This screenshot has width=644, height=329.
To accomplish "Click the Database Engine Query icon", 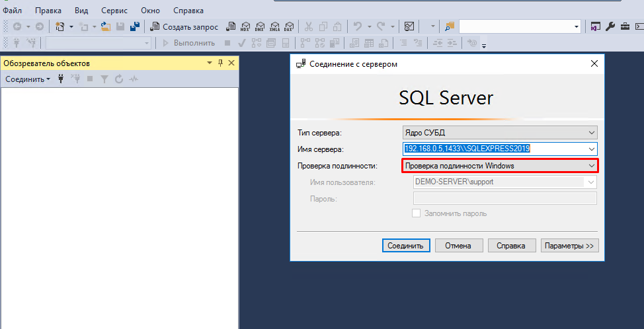I will pos(231,26).
